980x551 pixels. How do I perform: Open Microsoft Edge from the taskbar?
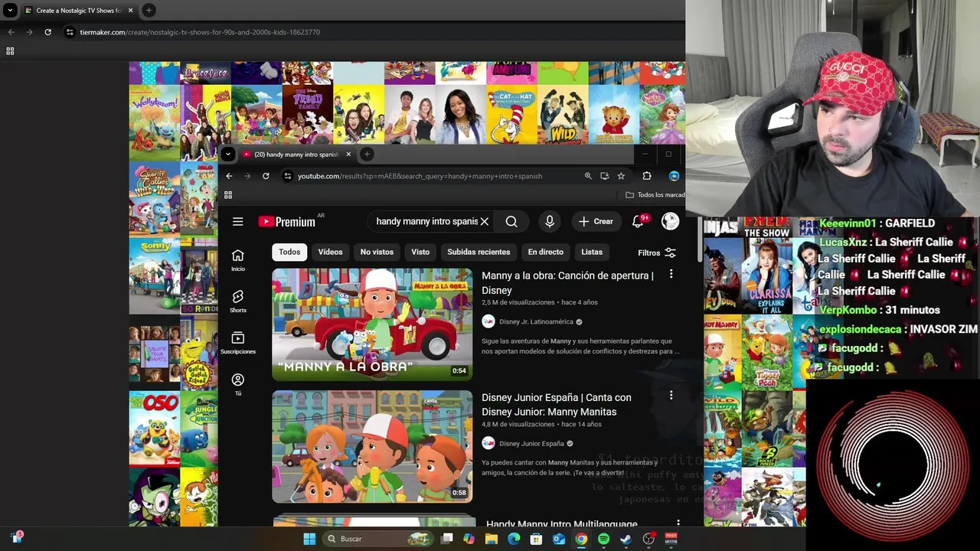point(514,539)
